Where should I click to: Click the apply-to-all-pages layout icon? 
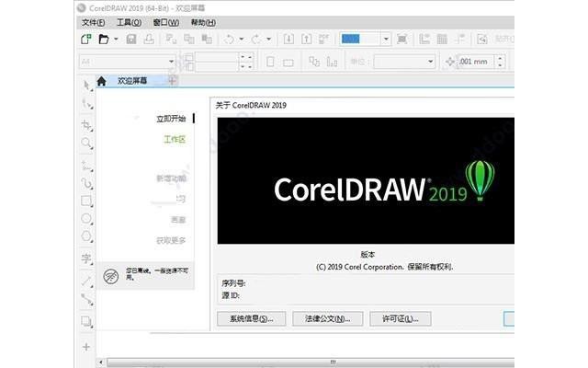314,62
